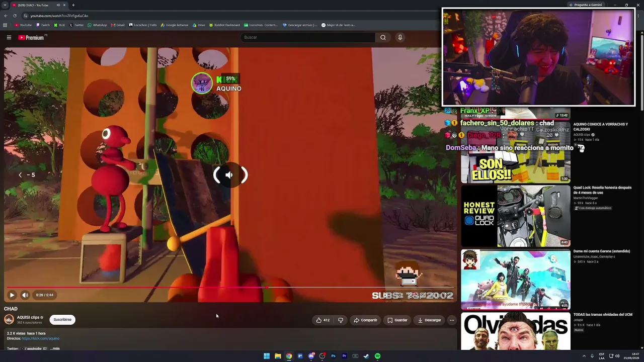Launch Photoshop from the taskbar

coord(333,356)
